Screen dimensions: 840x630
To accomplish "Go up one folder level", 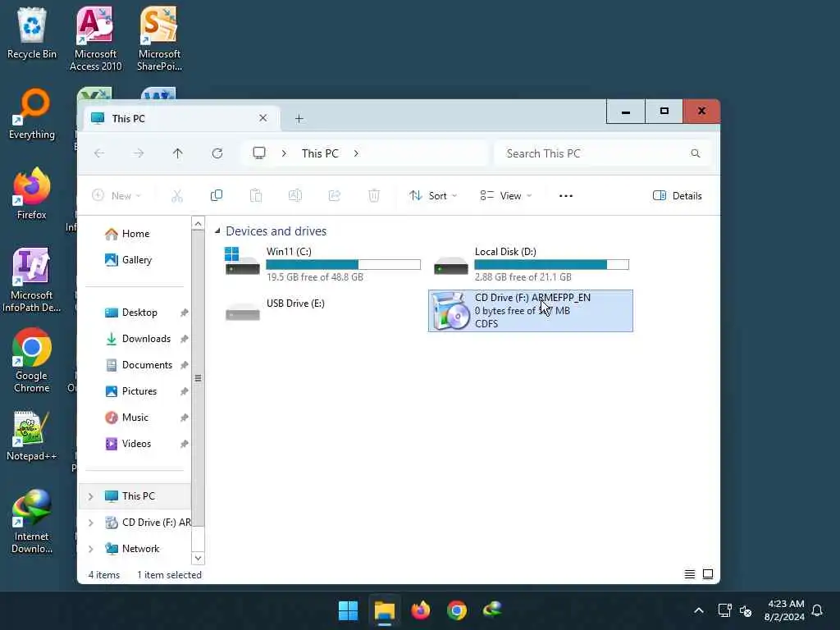I will (x=178, y=153).
